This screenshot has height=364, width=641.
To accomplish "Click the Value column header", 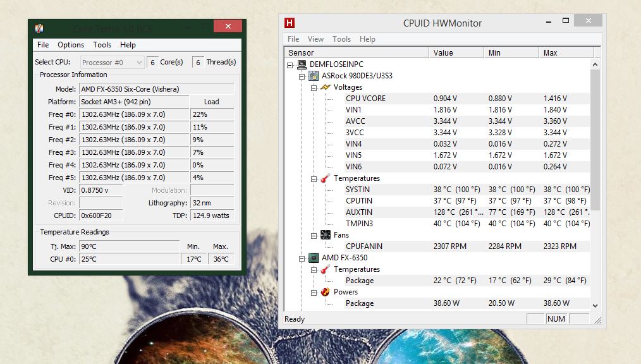I will coord(456,52).
